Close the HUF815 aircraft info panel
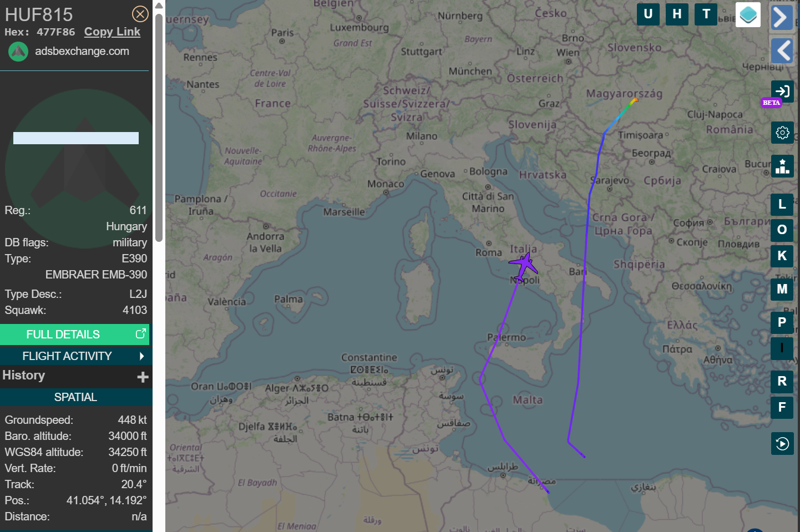The height and width of the screenshot is (532, 800). [x=140, y=14]
